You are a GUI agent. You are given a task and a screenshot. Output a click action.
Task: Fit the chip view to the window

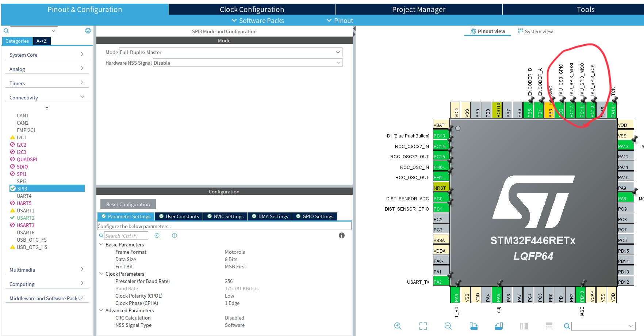423,326
